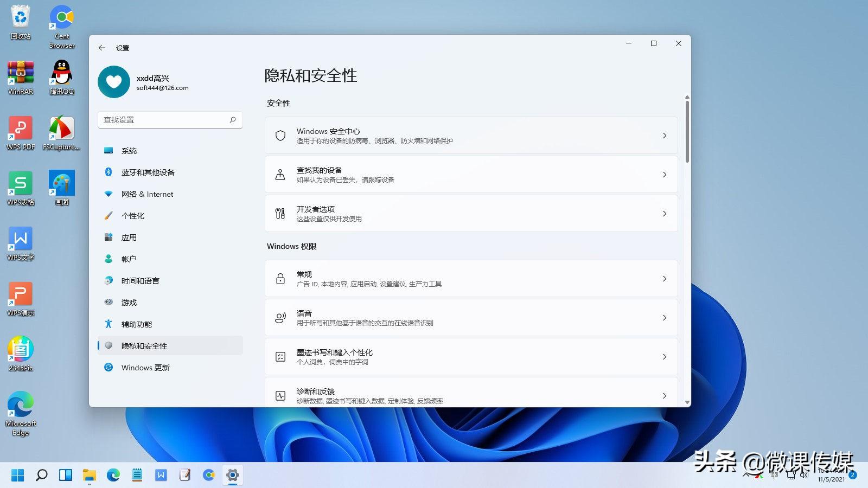The height and width of the screenshot is (488, 868).
Task: Open 蓝牙和其他设备 settings from sidebar
Action: [148, 172]
